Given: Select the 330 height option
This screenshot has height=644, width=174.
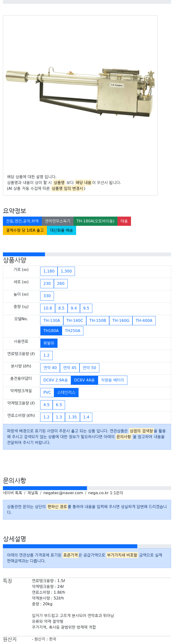Looking at the screenshot, I should point(47,296).
